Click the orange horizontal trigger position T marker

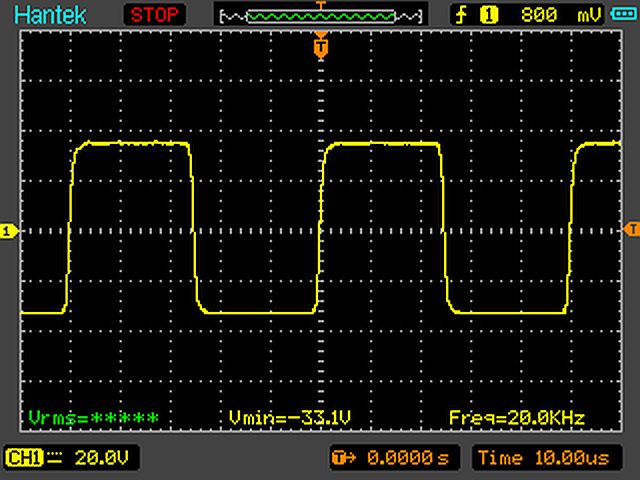click(x=321, y=47)
